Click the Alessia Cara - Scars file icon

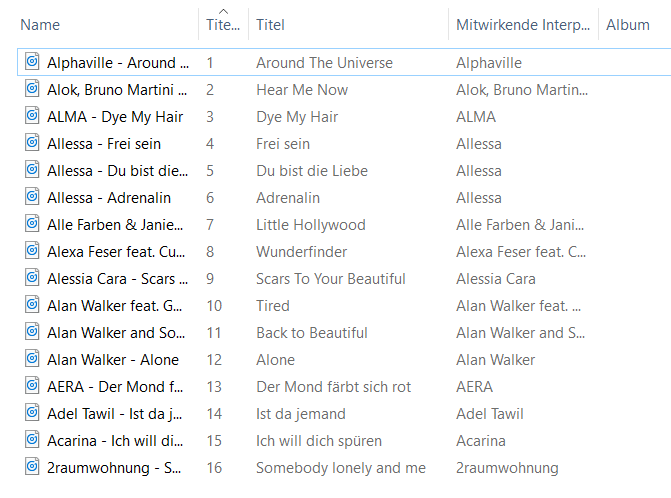click(32, 278)
